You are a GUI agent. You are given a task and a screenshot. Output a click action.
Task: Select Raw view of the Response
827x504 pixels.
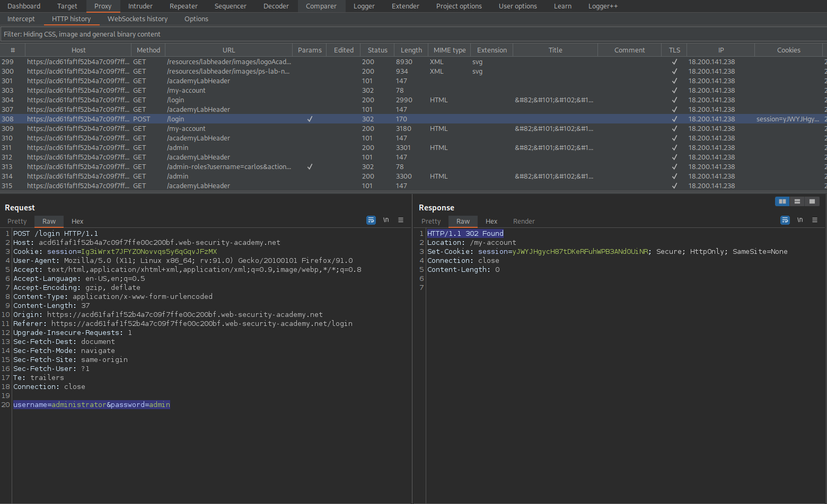(463, 222)
